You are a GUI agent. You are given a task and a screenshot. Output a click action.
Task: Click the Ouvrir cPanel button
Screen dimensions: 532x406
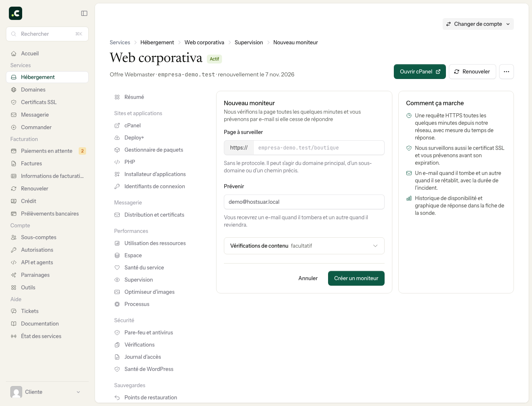[x=420, y=72]
